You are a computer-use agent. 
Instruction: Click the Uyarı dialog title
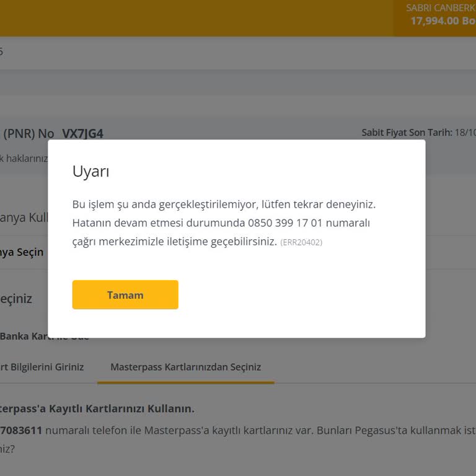90,172
